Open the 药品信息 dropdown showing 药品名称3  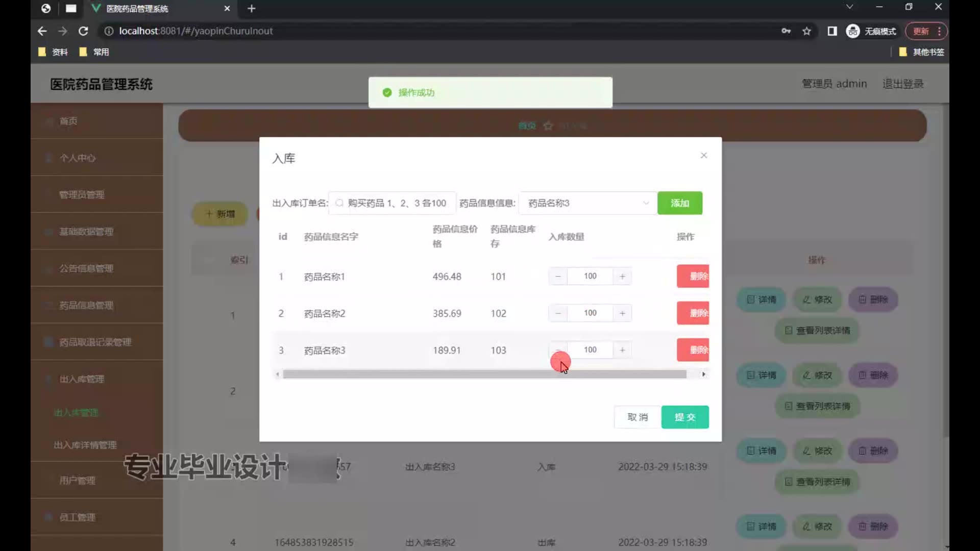click(587, 203)
